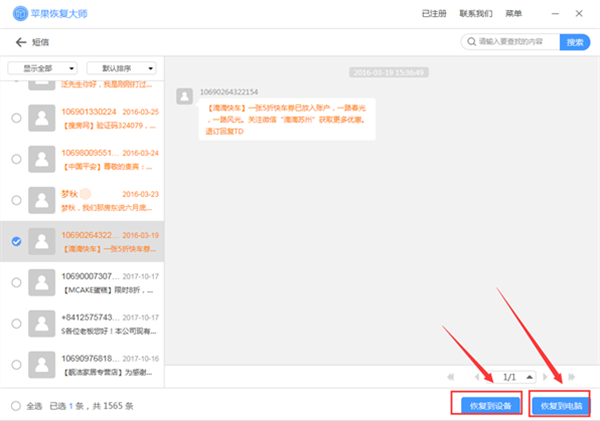The width and height of the screenshot is (600, 421).
Task: Open the MCAKE蛋糕 message dated 2017-10-17
Action: tap(82, 282)
